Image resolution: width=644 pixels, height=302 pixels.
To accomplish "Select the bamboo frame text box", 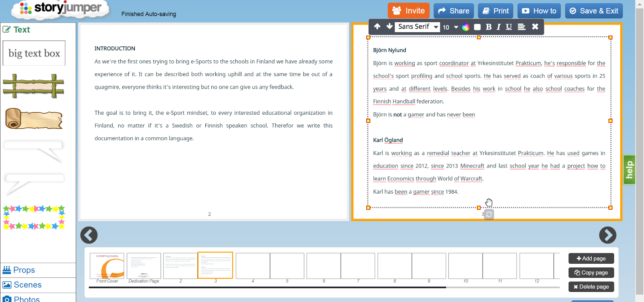I will pyautogui.click(x=33, y=86).
